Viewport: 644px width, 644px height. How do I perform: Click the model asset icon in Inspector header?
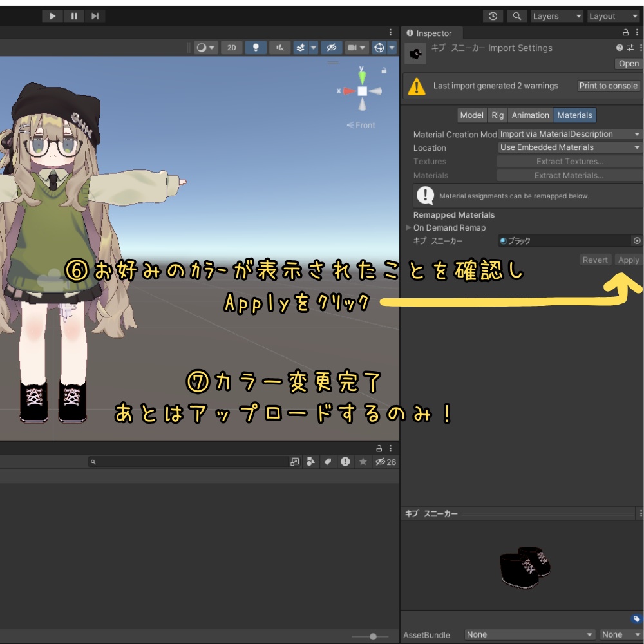[415, 54]
